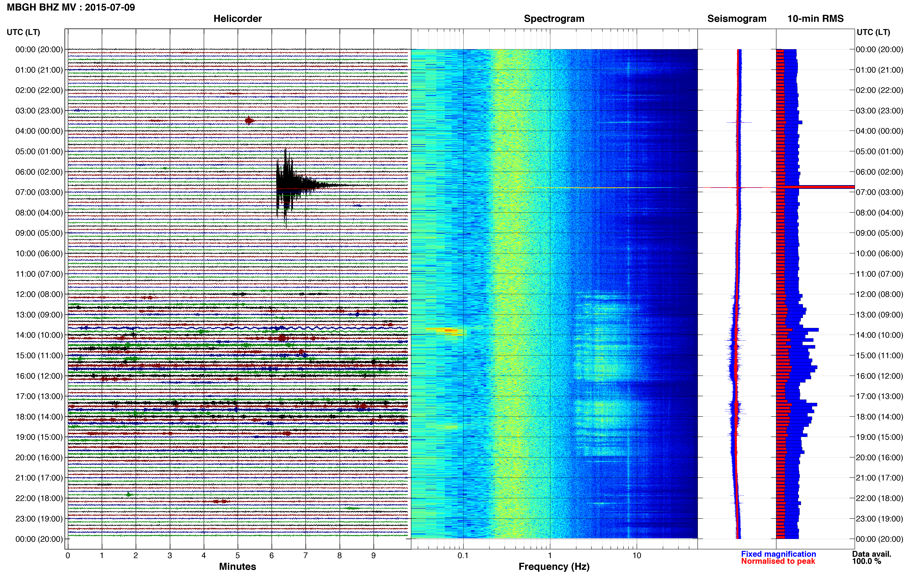
Task: Click the 'Minutes' x-axis label
Action: [x=237, y=566]
